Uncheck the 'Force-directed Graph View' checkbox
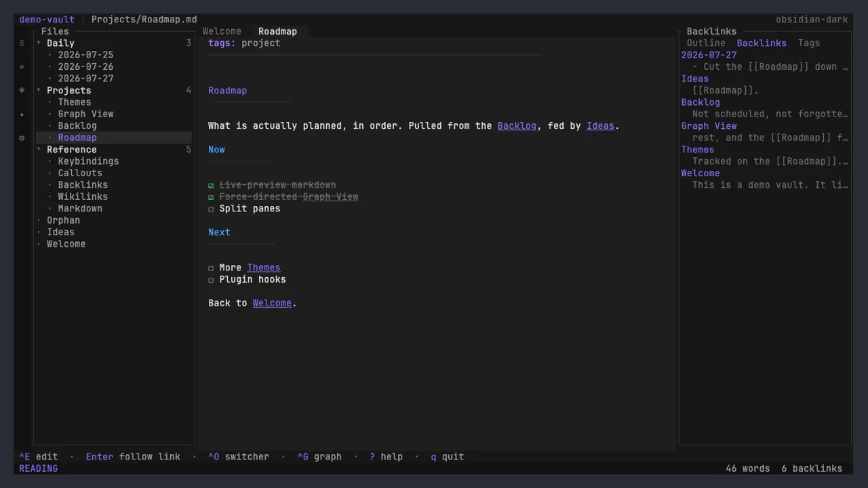This screenshot has width=868, height=488. pos(211,197)
